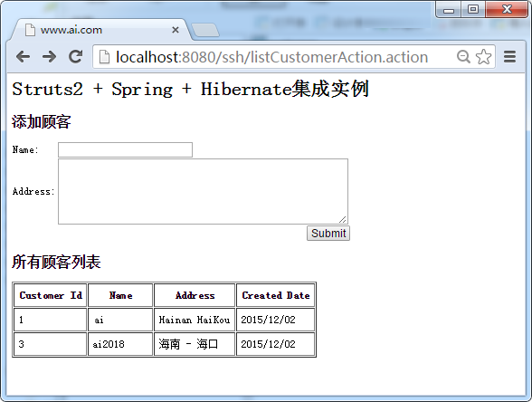Click the localhost URL in the address bar
Viewport: 532px width, 402px height.
pyautogui.click(x=271, y=57)
